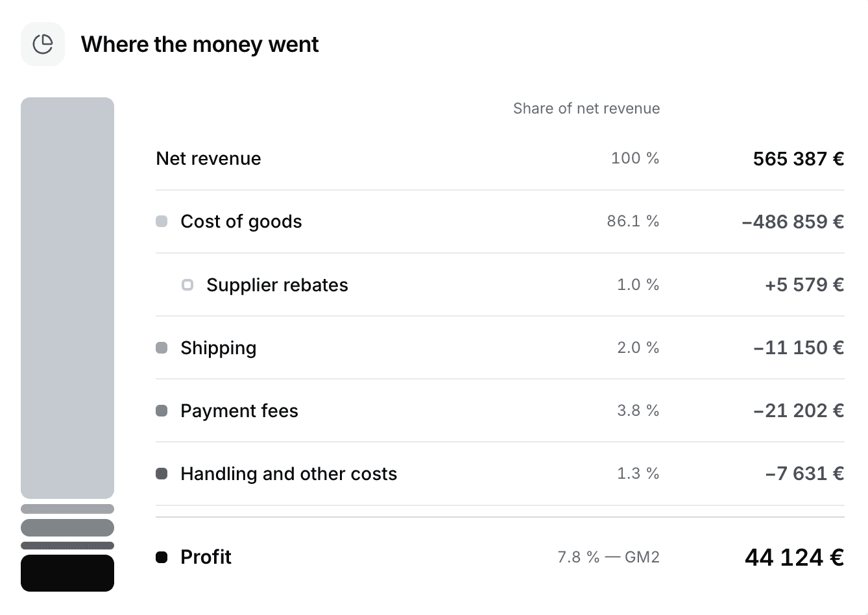Click the Cost of goods legend dot
The width and height of the screenshot is (868, 615).
(x=162, y=222)
